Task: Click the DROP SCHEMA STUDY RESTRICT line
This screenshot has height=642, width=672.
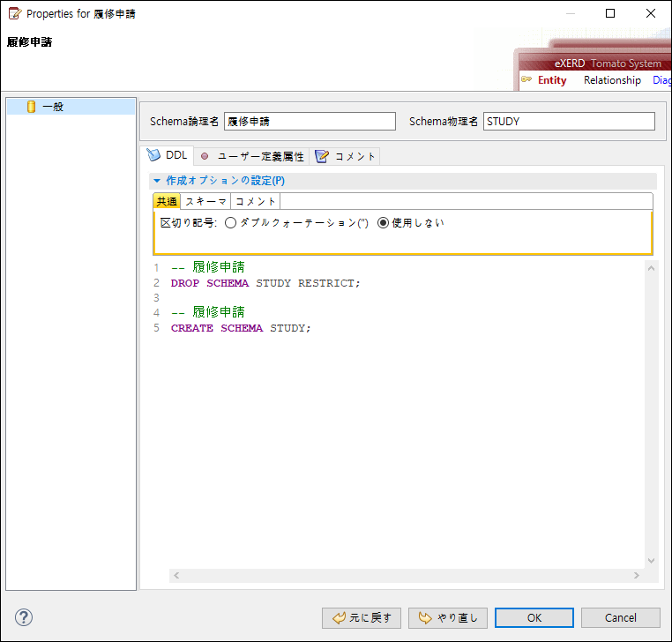Action: click(x=265, y=283)
